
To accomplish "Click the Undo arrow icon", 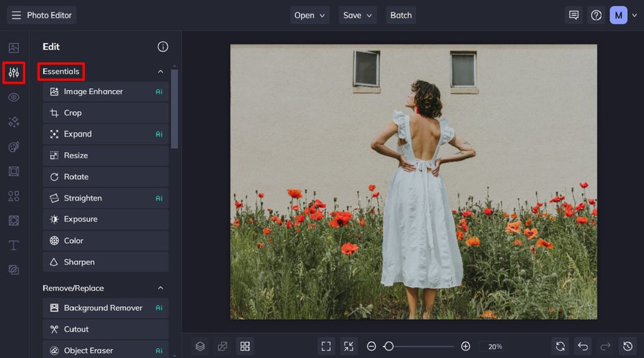I will [582, 346].
